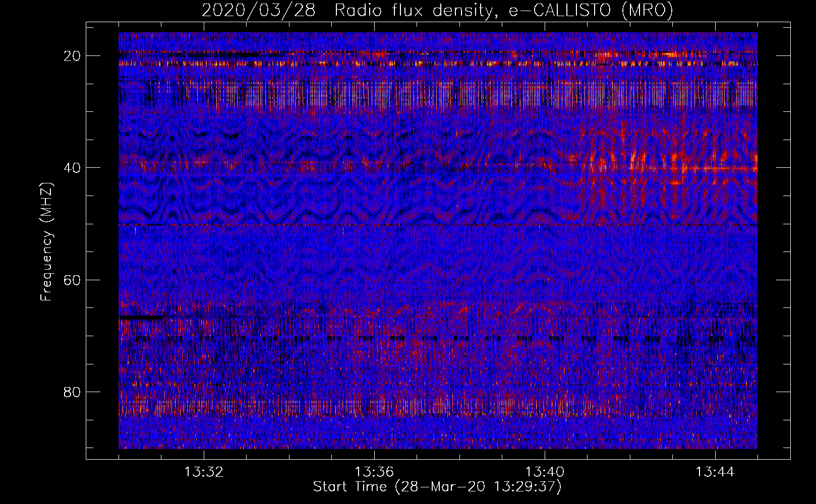
Task: Click the plot title "Radio flux density, e-CALLISTO (MRO)"
Action: (504, 11)
